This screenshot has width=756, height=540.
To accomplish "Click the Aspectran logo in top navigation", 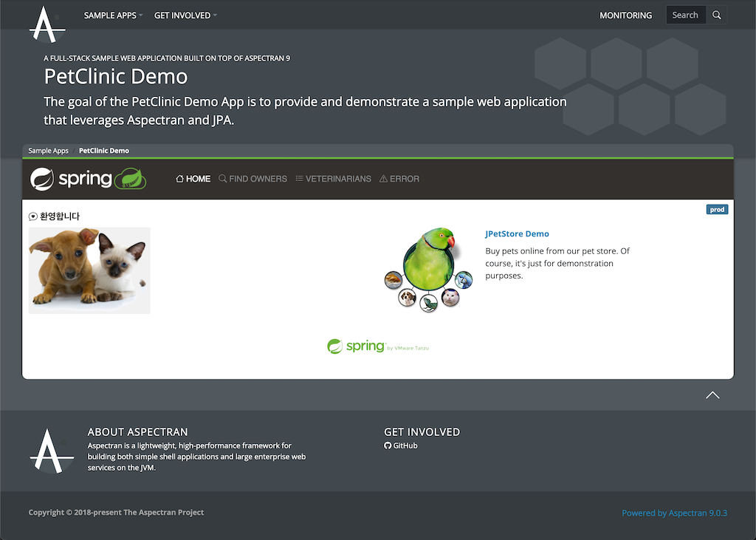I will coord(47,24).
